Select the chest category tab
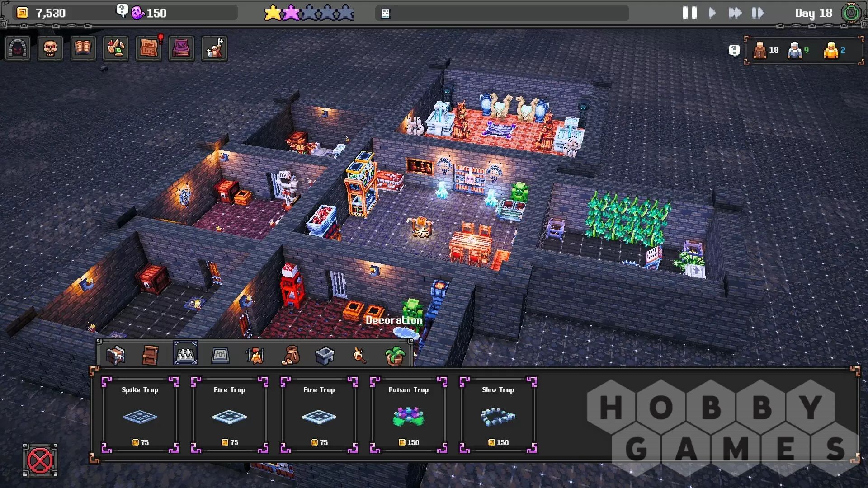Viewport: 868px width, 488px height. 115,355
